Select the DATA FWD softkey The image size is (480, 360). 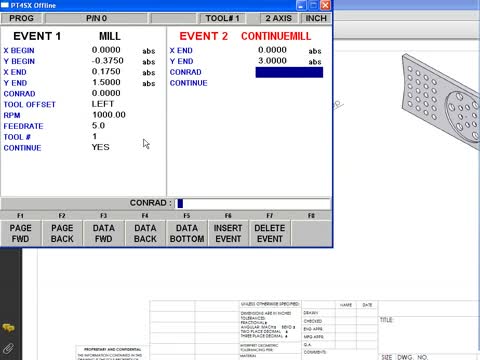pos(104,233)
